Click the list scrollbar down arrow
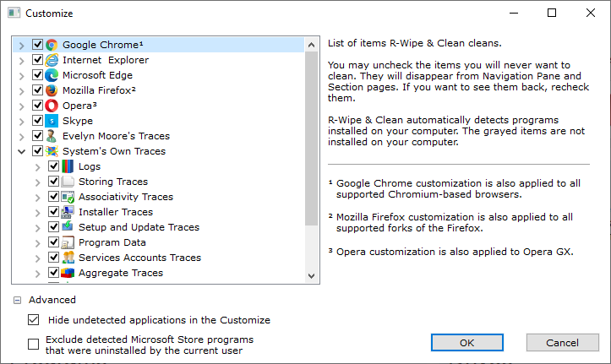Image resolution: width=611 pixels, height=364 pixels. [311, 276]
